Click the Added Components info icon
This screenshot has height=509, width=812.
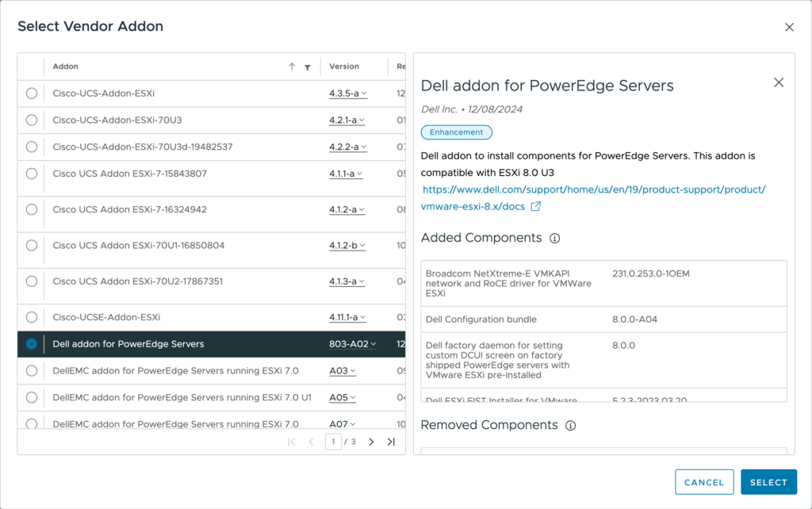pos(555,239)
